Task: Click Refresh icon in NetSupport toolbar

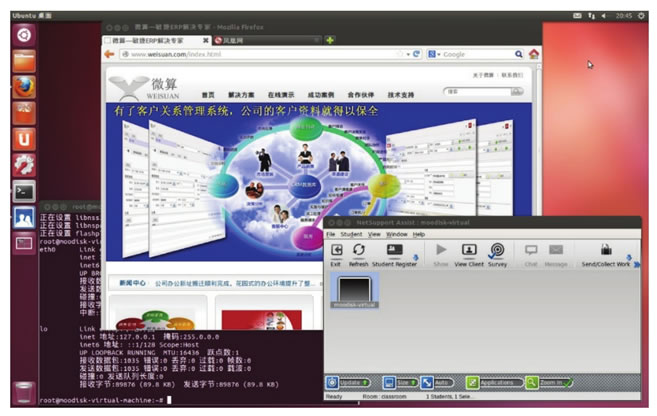Action: 359,250
